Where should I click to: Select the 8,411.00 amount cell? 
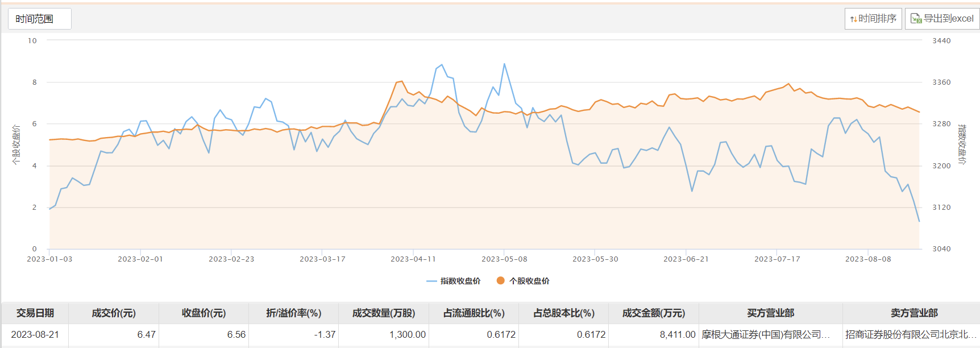[654, 334]
